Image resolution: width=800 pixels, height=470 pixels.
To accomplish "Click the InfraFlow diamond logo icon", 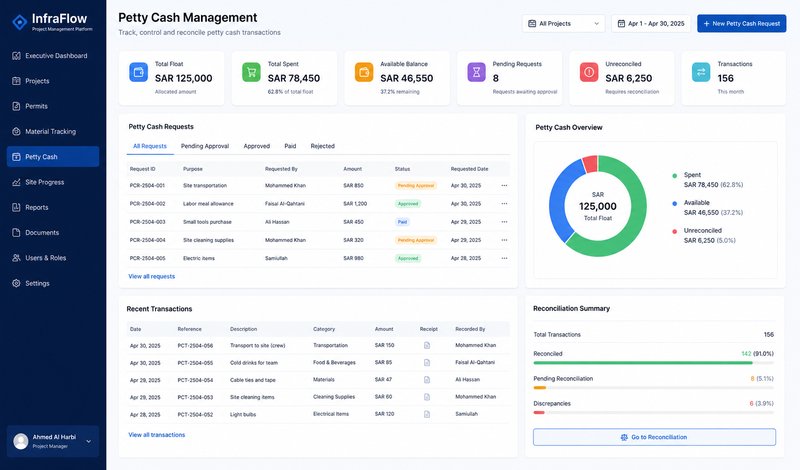I will [x=19, y=22].
